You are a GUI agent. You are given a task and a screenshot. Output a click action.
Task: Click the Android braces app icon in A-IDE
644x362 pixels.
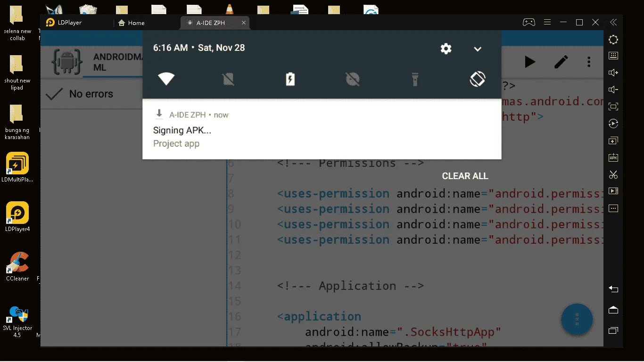click(x=67, y=62)
